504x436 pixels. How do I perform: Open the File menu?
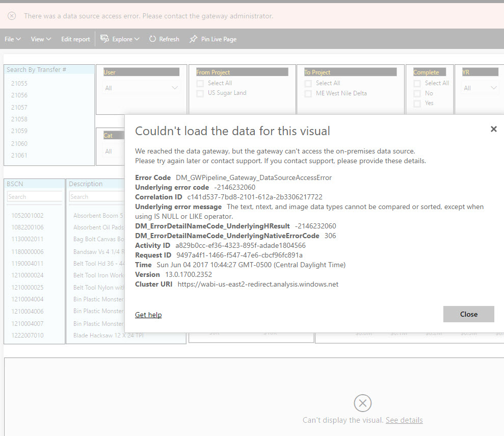(13, 39)
